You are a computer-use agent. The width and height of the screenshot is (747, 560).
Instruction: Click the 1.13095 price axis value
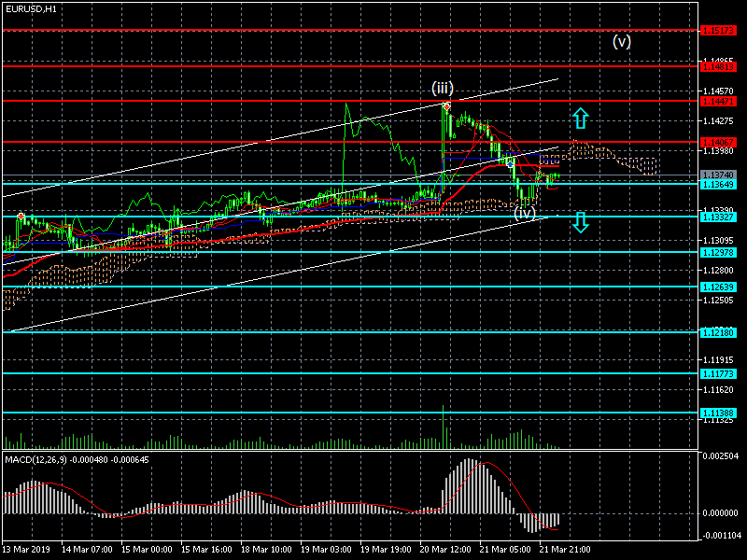pyautogui.click(x=718, y=241)
